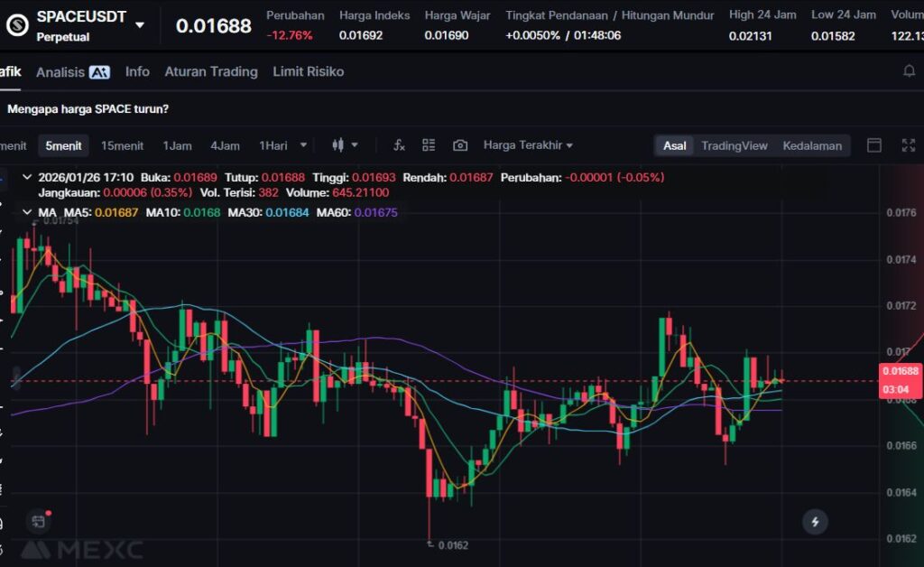
Task: Click the round icon with red dot
Action: coord(39,521)
